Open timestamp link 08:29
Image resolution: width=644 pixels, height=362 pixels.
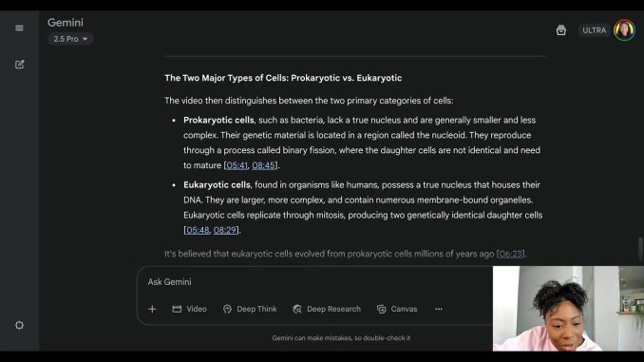coord(225,230)
